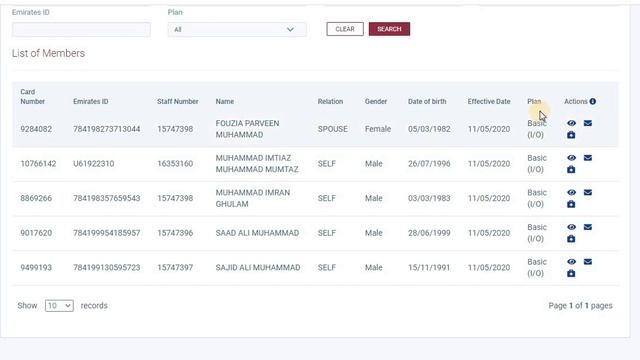Click medical bag icon in Muhammad Imtiaz row
640x360 pixels.
(x=571, y=169)
